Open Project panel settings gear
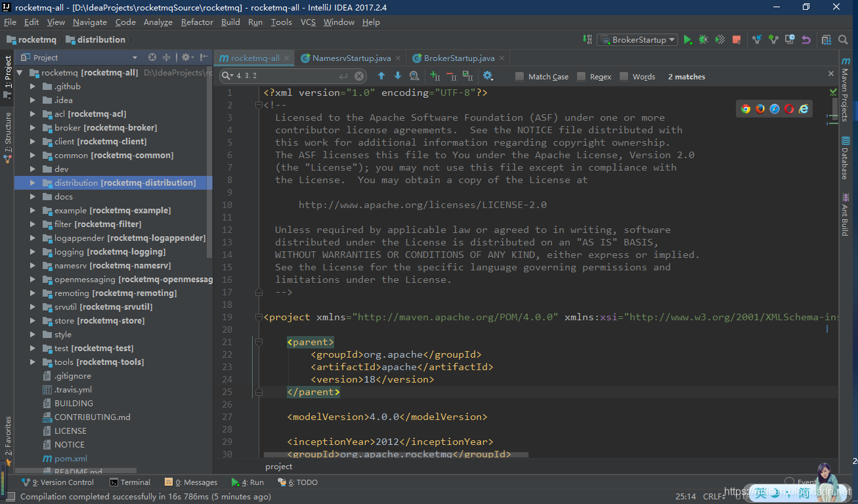 pyautogui.click(x=186, y=58)
